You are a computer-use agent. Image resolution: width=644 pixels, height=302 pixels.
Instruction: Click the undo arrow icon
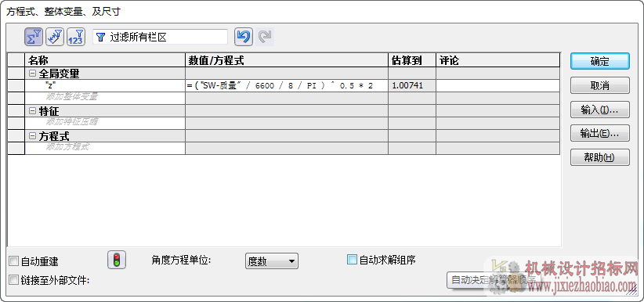point(244,37)
